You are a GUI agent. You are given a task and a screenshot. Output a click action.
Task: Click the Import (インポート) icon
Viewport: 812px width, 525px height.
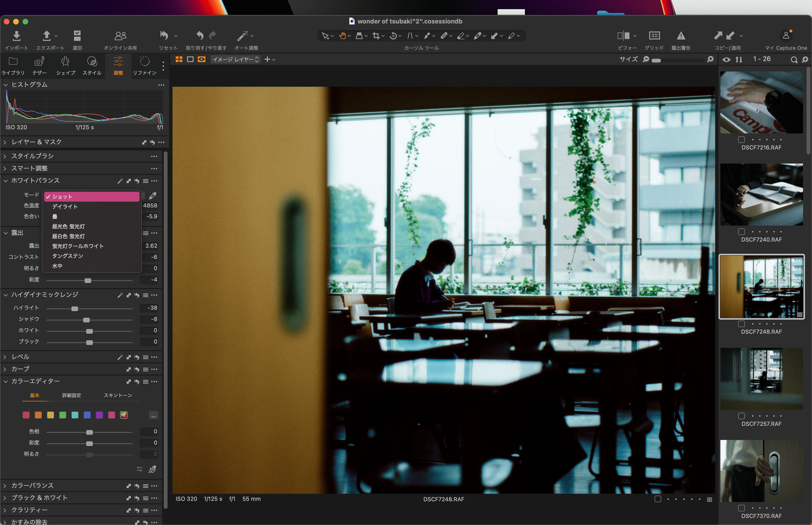[16, 36]
